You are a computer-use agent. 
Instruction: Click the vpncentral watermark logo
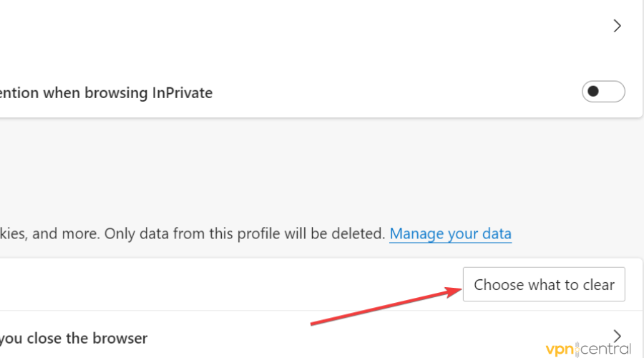point(588,349)
